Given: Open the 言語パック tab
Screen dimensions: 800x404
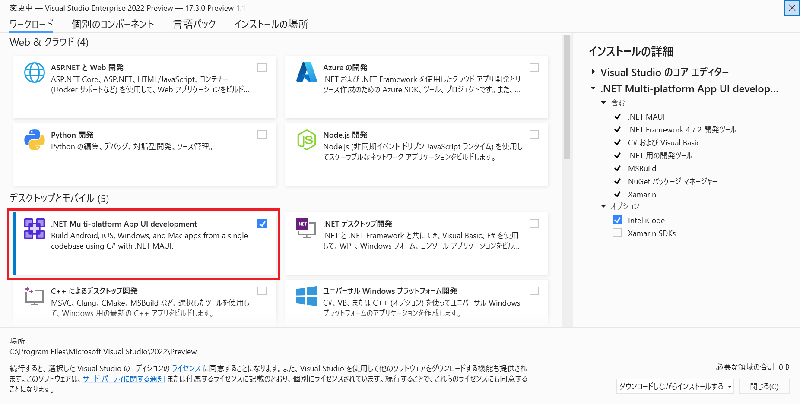Looking at the screenshot, I should [x=194, y=24].
